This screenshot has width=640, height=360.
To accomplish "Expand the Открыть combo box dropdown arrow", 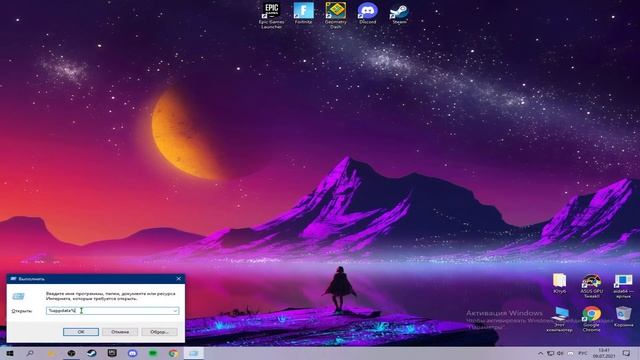I will click(x=175, y=311).
